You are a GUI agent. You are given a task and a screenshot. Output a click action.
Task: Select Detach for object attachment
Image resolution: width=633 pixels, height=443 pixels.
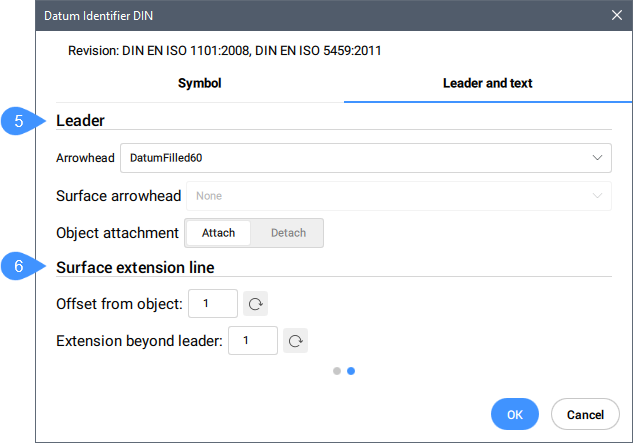pyautogui.click(x=288, y=233)
